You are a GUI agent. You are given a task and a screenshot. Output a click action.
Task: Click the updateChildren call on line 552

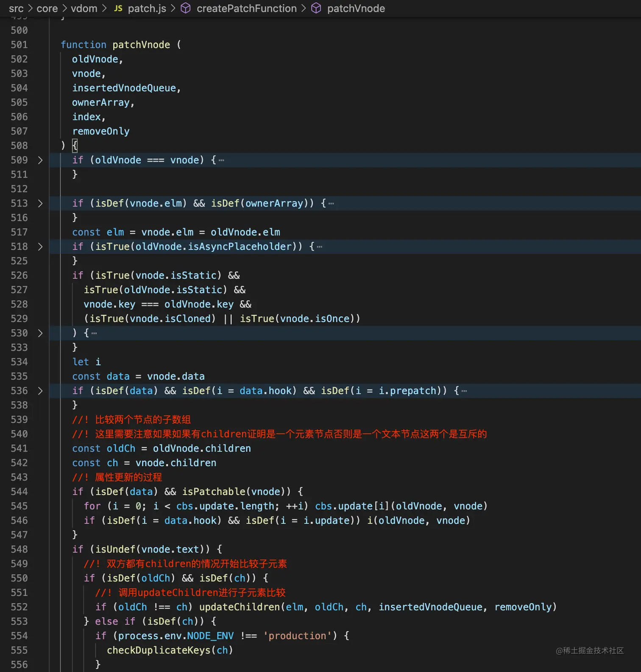378,607
